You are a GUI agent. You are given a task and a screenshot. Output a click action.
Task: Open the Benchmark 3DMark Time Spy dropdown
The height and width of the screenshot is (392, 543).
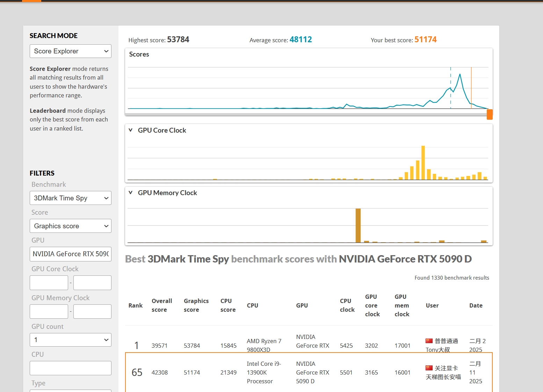tap(71, 198)
